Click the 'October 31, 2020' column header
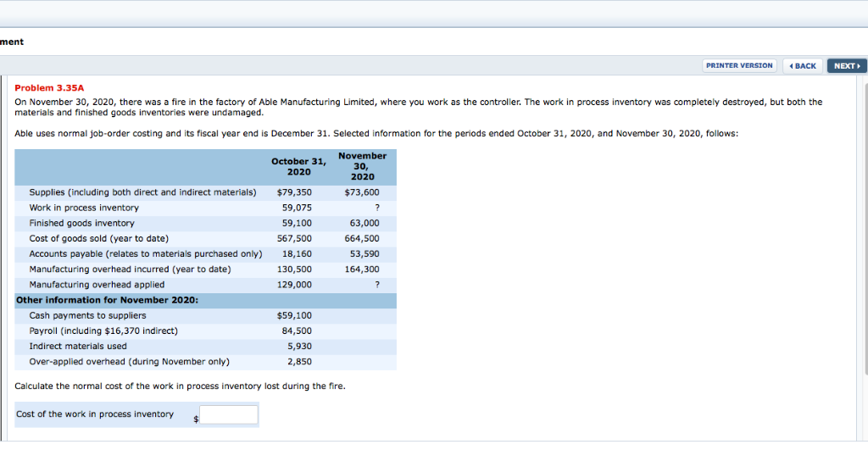The image size is (868, 450). (x=298, y=167)
